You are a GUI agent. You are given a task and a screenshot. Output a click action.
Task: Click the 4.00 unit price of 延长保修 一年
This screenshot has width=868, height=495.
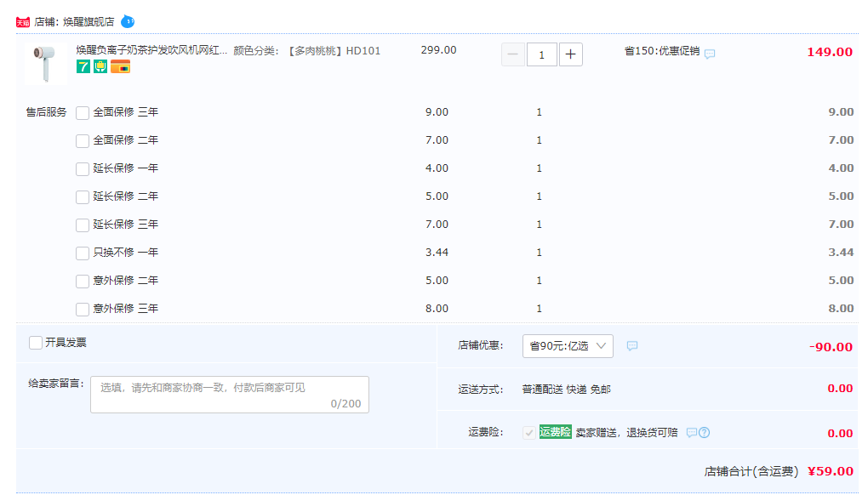pos(437,168)
